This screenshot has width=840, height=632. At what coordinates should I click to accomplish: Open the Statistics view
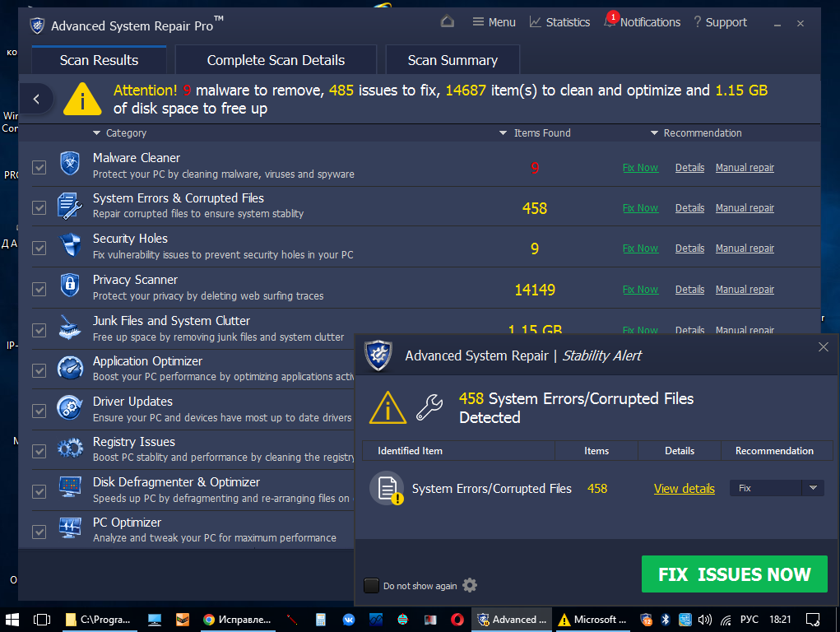[x=559, y=22]
